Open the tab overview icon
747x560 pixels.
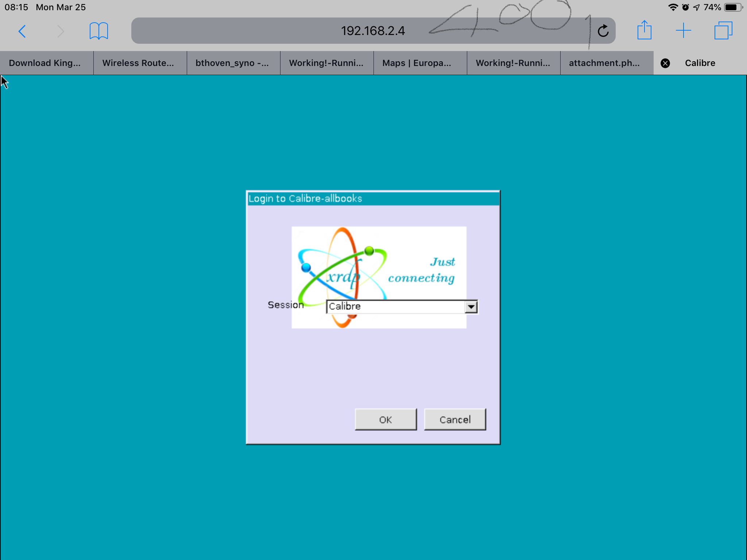coord(723,31)
